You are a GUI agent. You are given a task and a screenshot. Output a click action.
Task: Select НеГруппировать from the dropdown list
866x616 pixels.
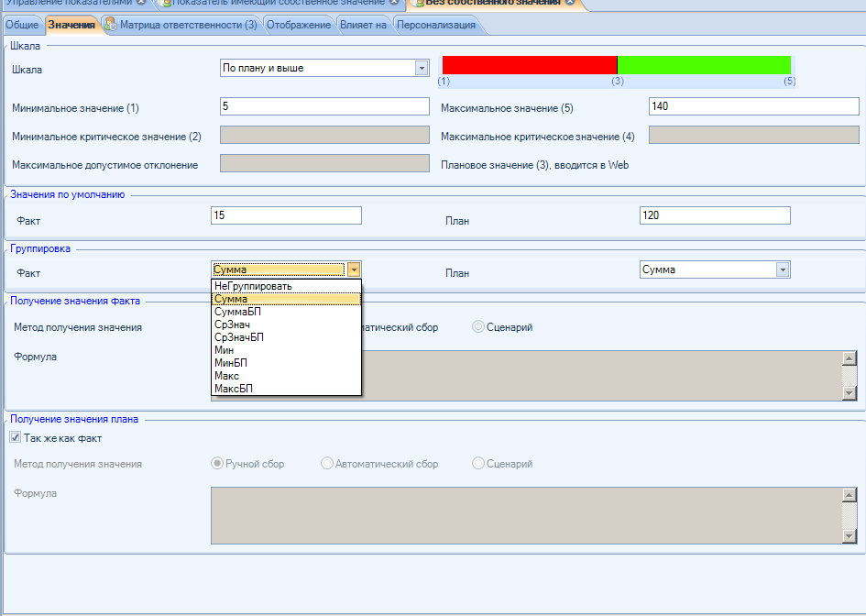coord(252,286)
